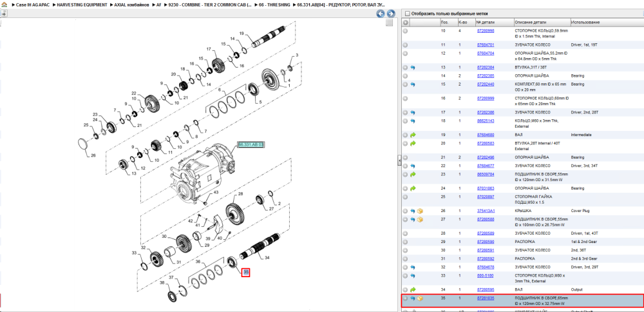
Task: Click diagram reference label '66.331.AB 03'
Action: click(x=251, y=144)
